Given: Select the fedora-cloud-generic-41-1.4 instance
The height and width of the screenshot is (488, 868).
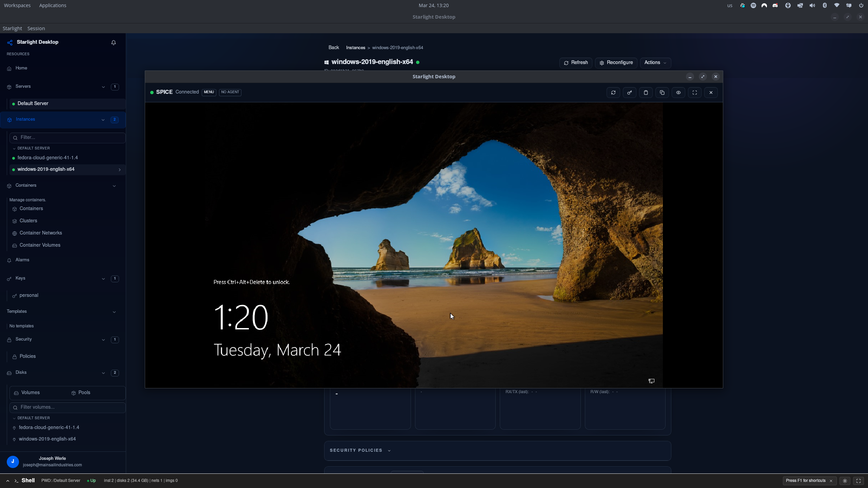Looking at the screenshot, I should 47,158.
